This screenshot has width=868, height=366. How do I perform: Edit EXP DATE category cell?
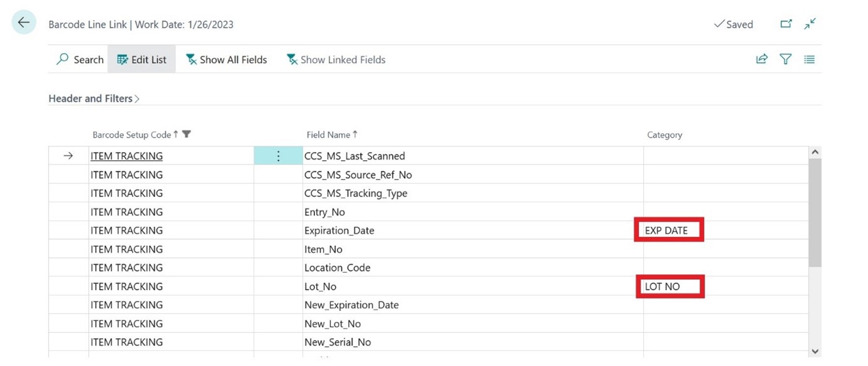pyautogui.click(x=667, y=230)
